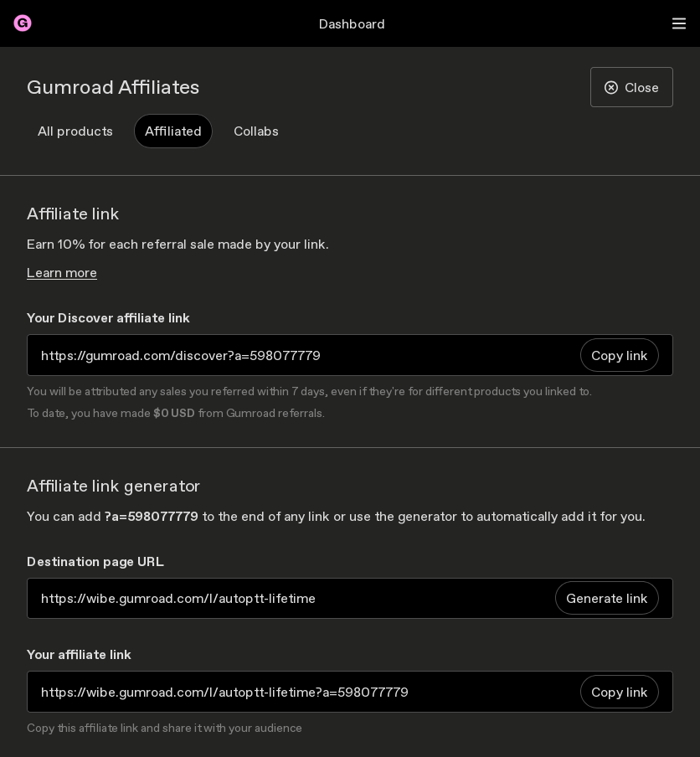Follow the Learn more link
700x757 pixels.
pos(62,273)
